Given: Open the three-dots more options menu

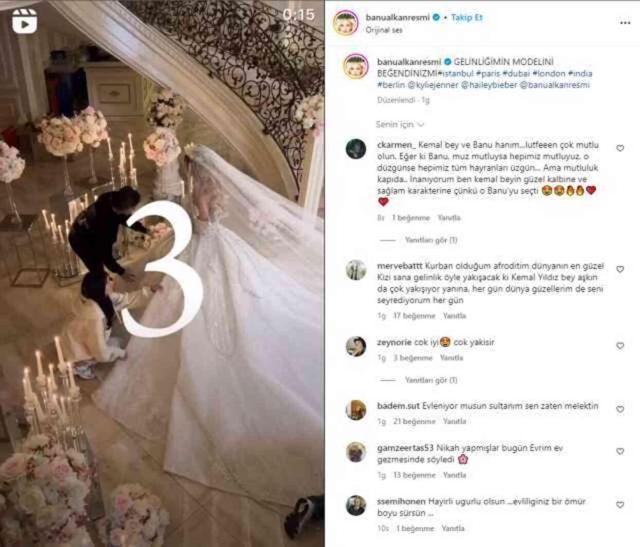Looking at the screenshot, I should [625, 23].
